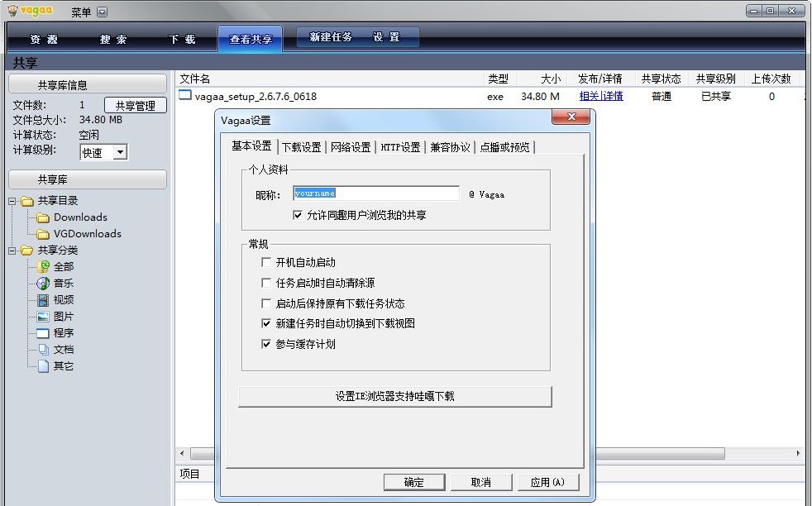Click 设置IE浏览器支持哇嘎下载 button
Screen dimensions: 812x506
point(395,396)
